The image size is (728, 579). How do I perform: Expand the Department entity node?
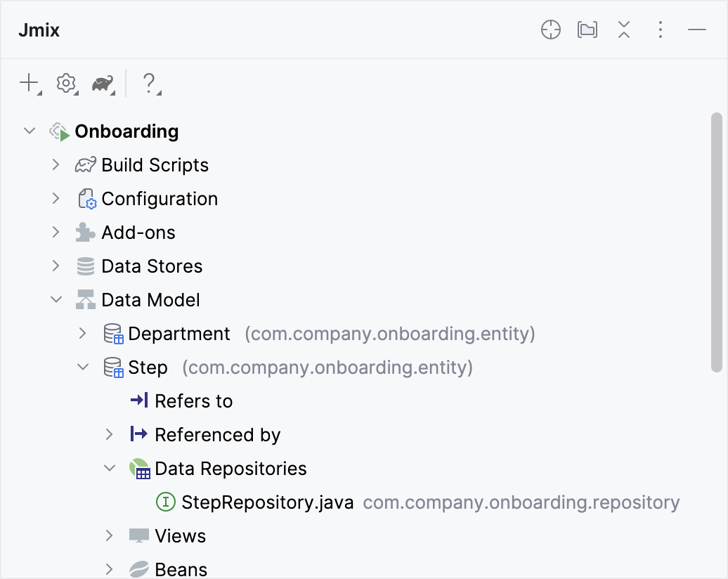click(x=83, y=333)
